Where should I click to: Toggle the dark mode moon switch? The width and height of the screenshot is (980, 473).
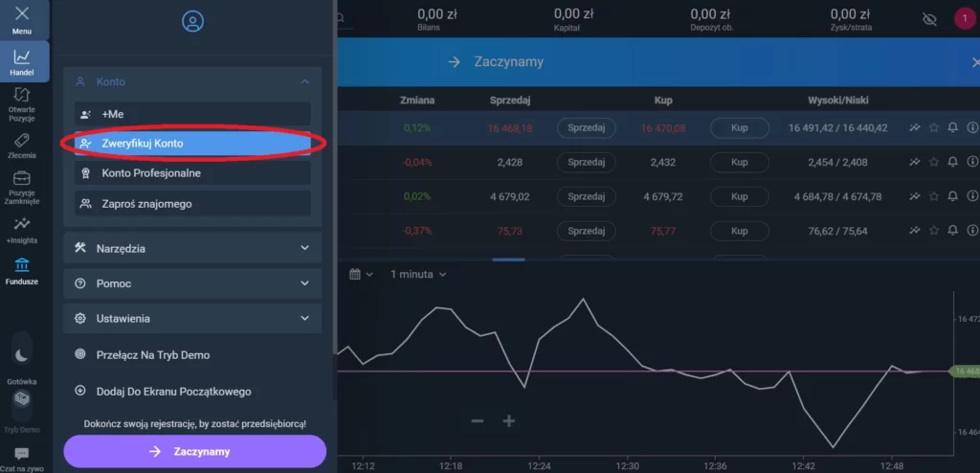(x=22, y=352)
